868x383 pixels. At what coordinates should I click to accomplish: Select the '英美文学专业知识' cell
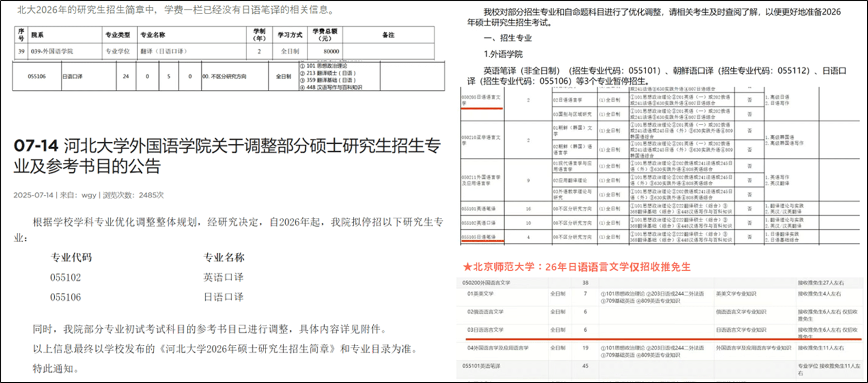(736, 294)
